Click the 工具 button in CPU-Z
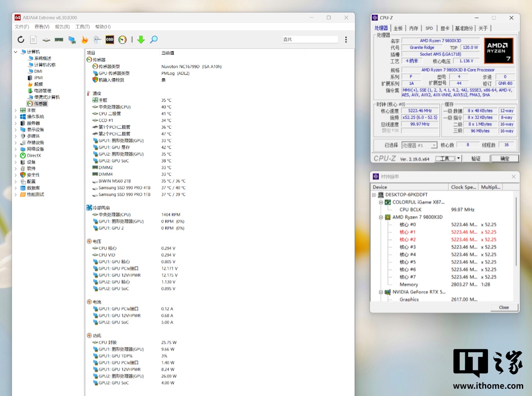Screen dimensions: 532x396 (445, 158)
